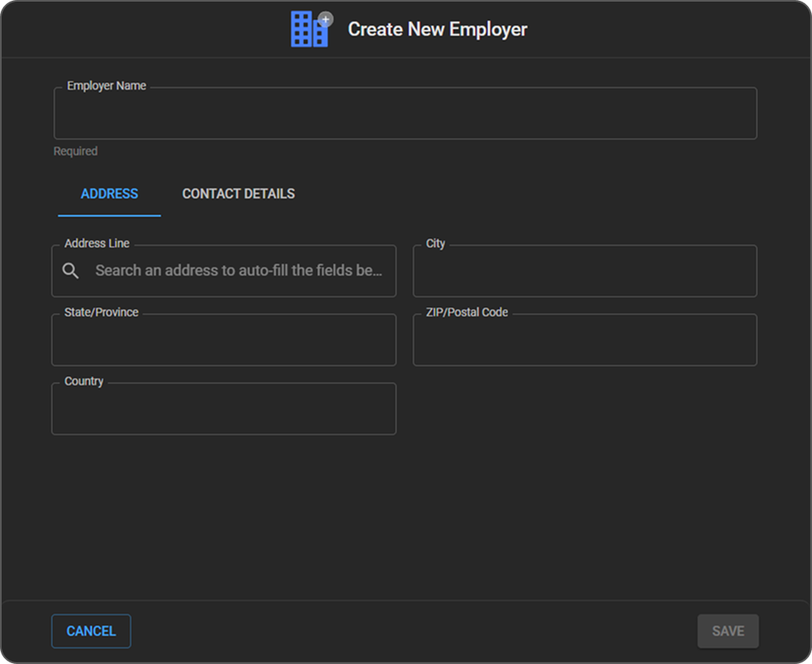Click the 'Required' helper text

[75, 151]
